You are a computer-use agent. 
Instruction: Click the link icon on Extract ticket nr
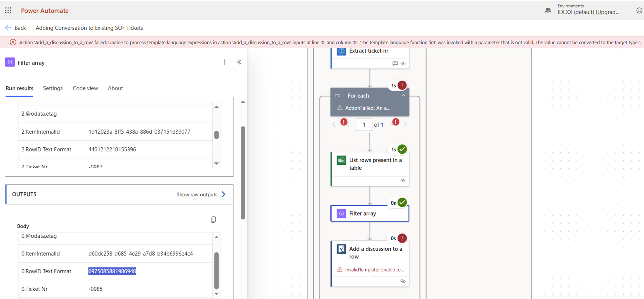coord(403,63)
